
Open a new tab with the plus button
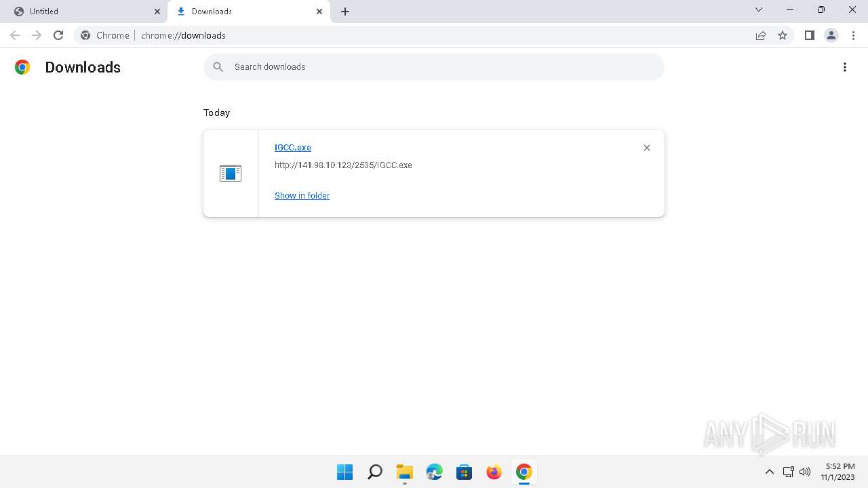click(345, 12)
